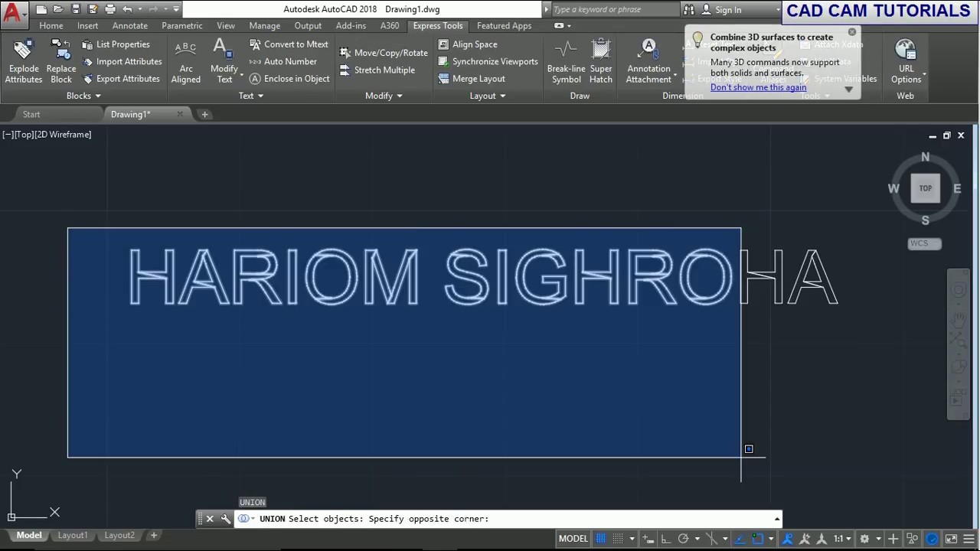Open the Featured Apps ribbon tab

click(x=504, y=25)
